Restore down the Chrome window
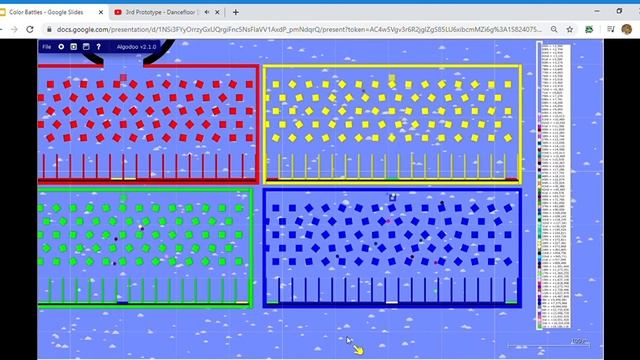This screenshot has height=360, width=640. click(619, 11)
